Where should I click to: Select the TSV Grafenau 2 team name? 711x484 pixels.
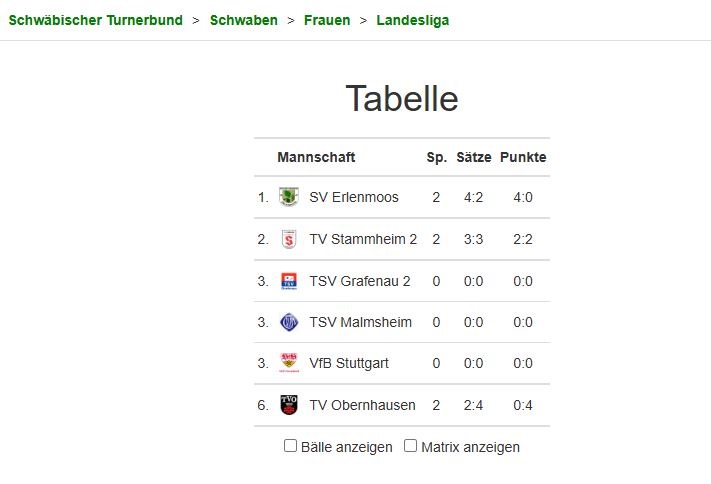coord(360,281)
